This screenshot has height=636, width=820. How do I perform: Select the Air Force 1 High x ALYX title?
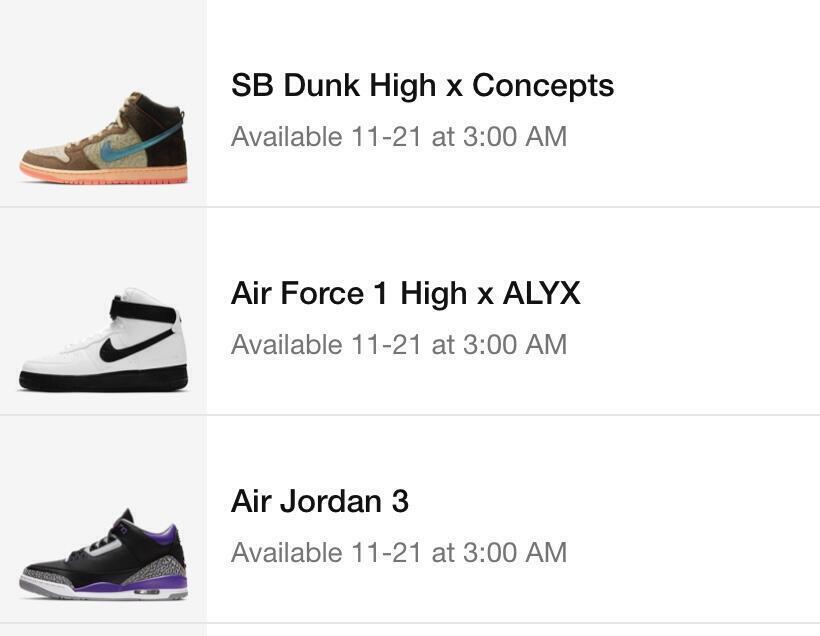[x=405, y=293]
